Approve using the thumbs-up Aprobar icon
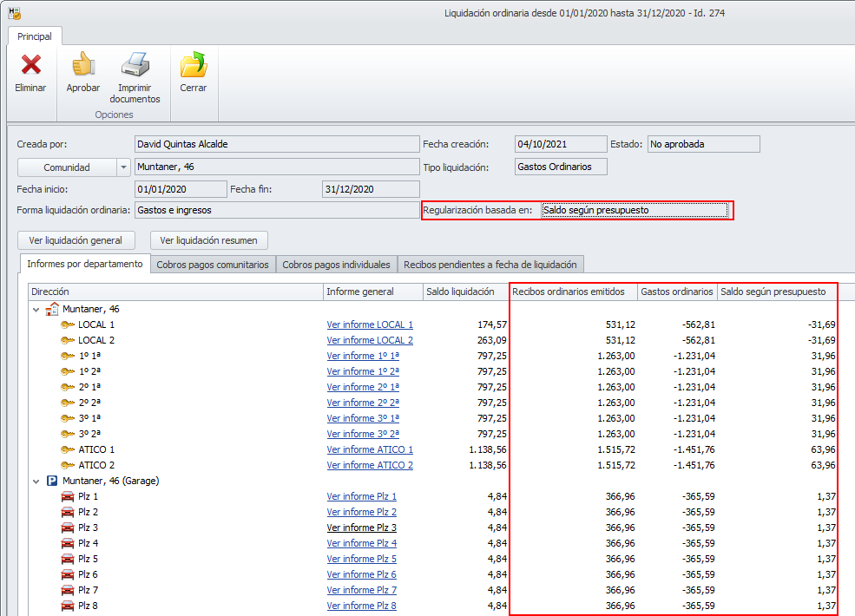855x616 pixels. [x=83, y=66]
